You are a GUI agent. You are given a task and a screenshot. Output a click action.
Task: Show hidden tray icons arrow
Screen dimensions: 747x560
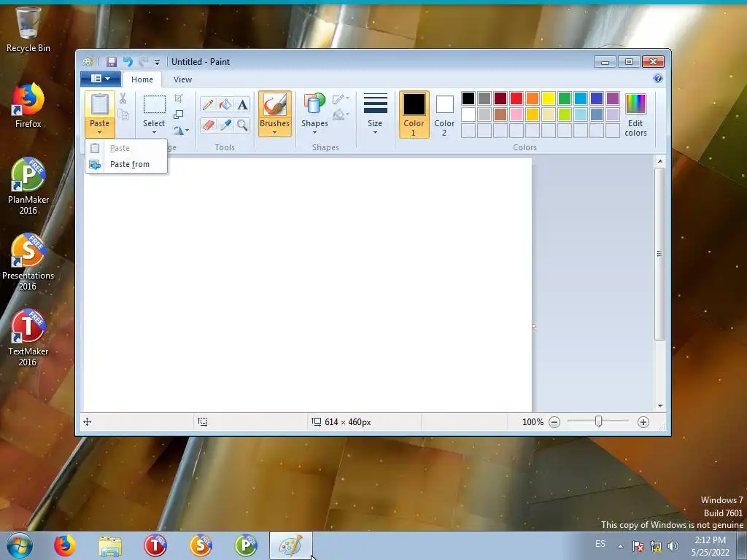click(620, 546)
